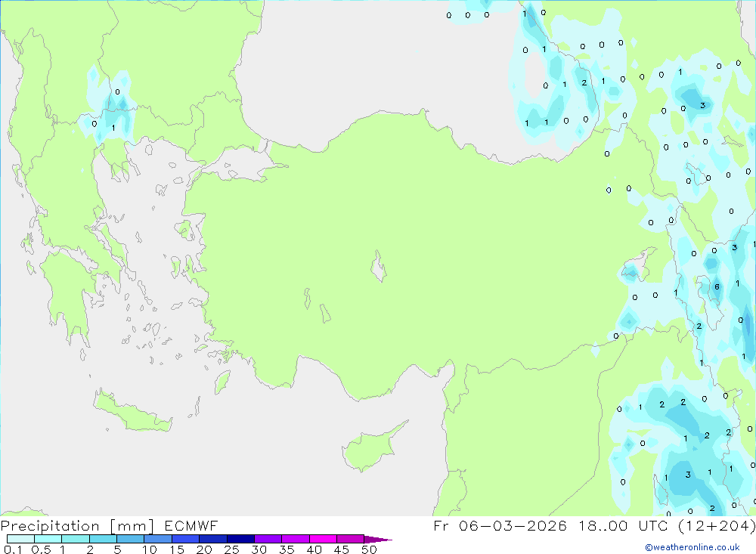Click the precipitation value '6' on the map
Image resolution: width=756 pixels, height=554 pixels.
point(717,287)
